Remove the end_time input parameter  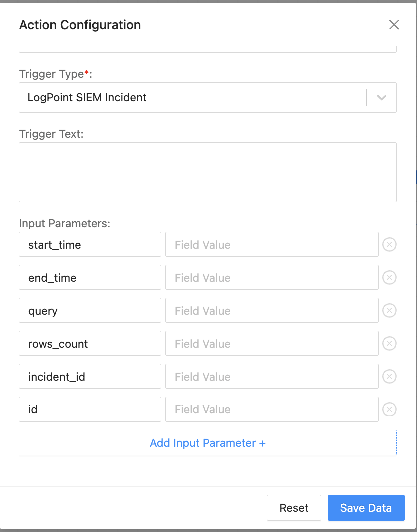click(389, 278)
